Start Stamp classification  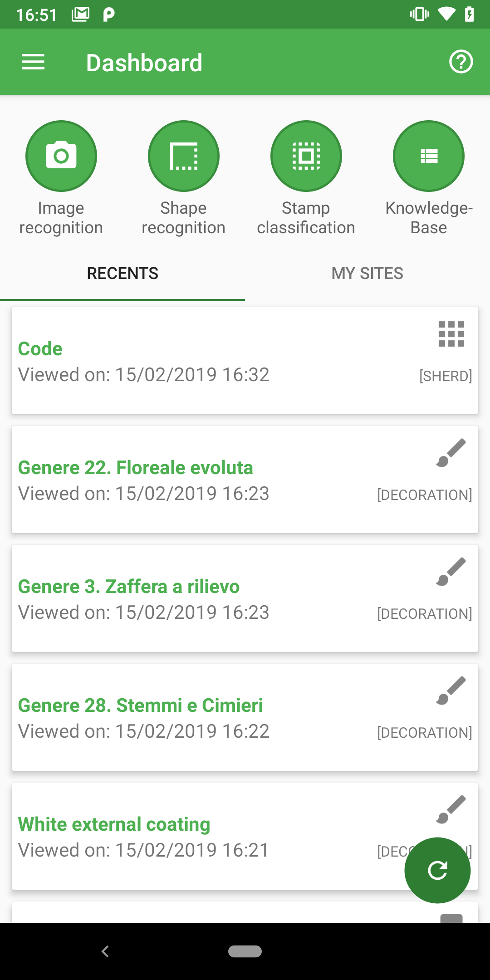306,156
